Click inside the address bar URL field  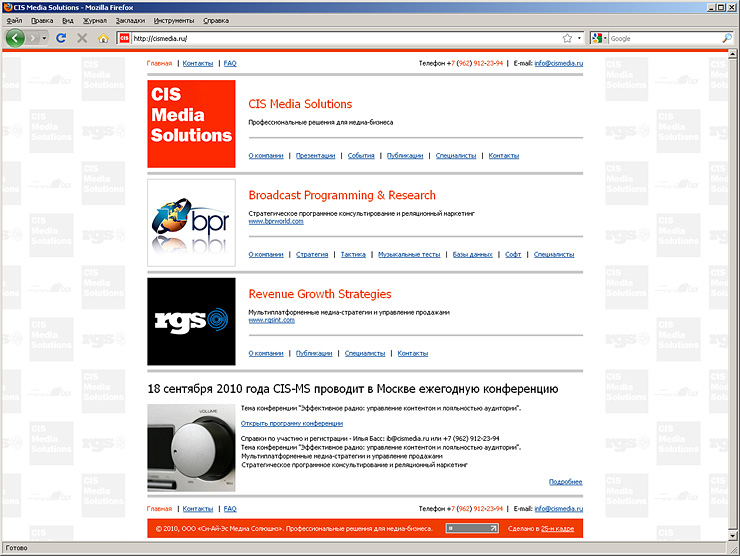pyautogui.click(x=340, y=38)
